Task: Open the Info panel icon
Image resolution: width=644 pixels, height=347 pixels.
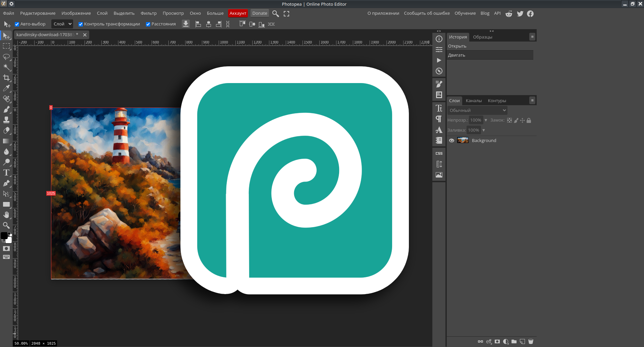Action: tap(439, 39)
